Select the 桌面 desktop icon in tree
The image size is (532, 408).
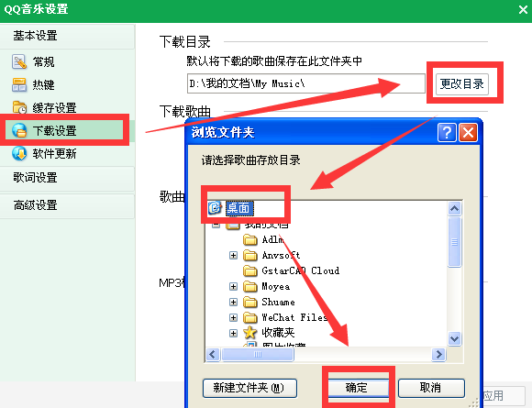(x=215, y=207)
